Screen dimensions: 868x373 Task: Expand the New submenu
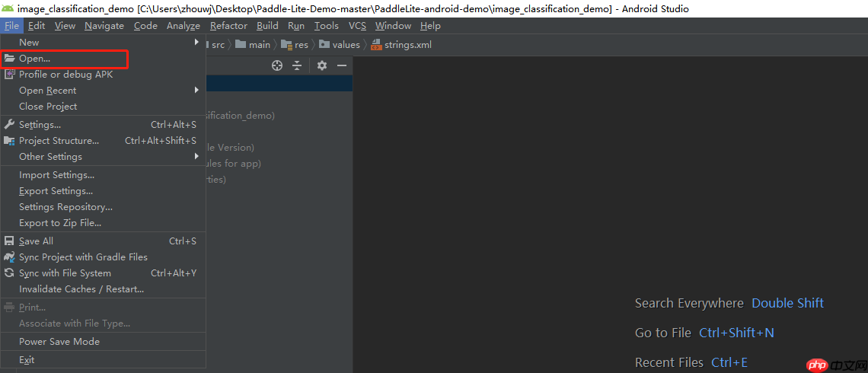103,42
